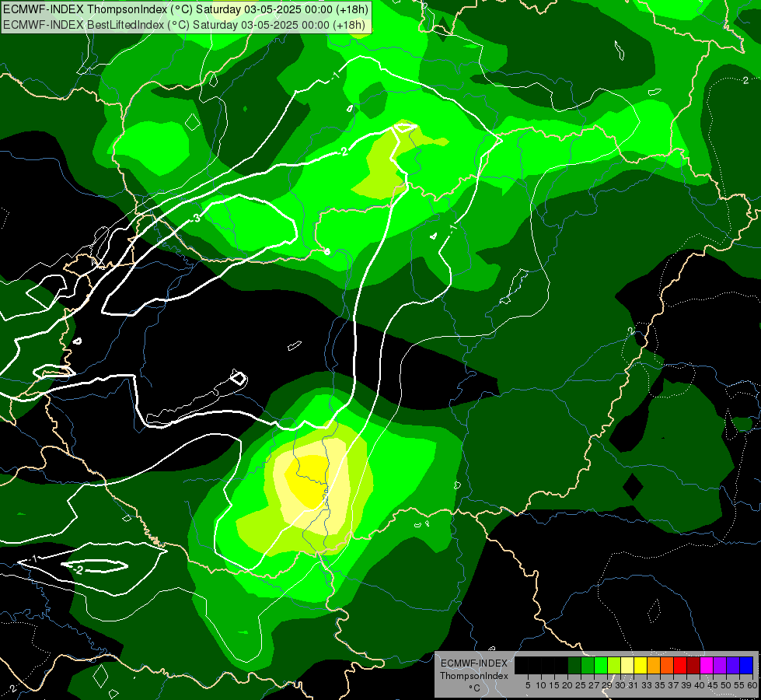Pick the violet 50–55 legend swatch
This screenshot has width=761, height=700.
(x=733, y=666)
